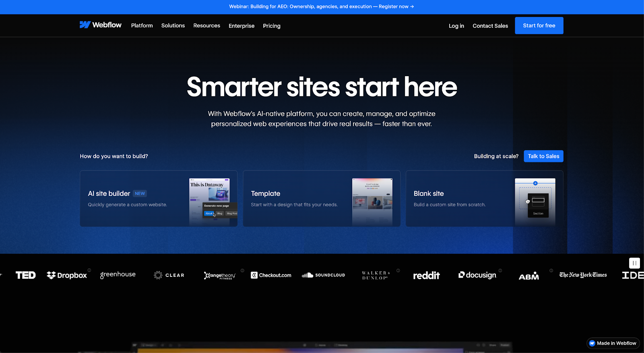644x353 pixels.
Task: Click the Talk to Sales button
Action: pos(543,156)
